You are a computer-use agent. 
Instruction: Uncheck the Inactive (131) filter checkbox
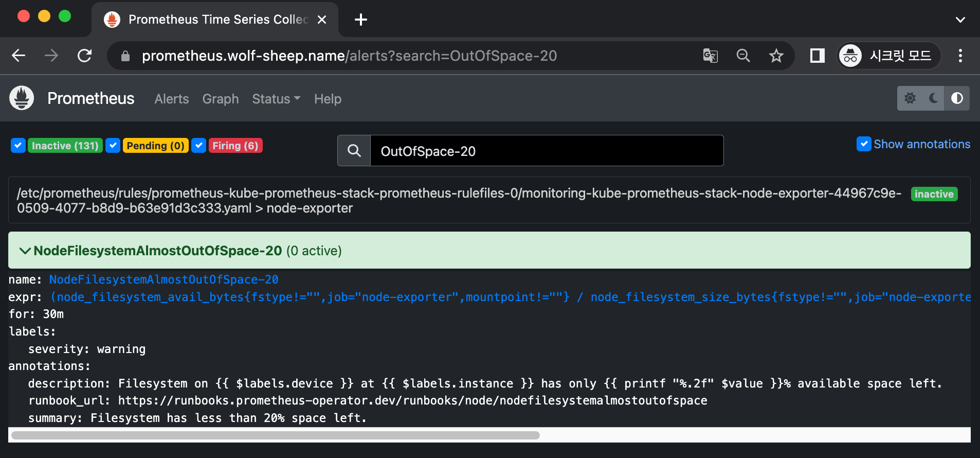18,146
